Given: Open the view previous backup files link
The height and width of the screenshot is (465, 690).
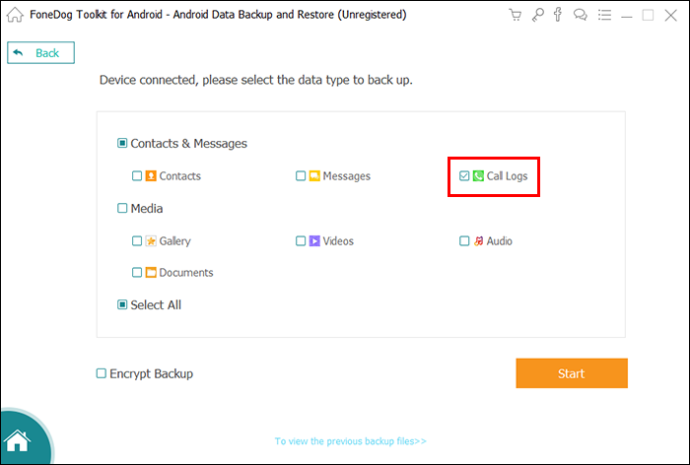Looking at the screenshot, I should [x=350, y=441].
